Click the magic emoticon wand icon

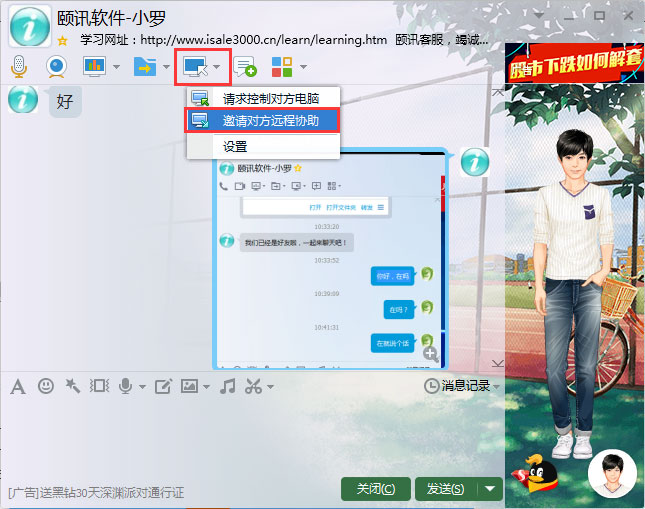(x=72, y=386)
